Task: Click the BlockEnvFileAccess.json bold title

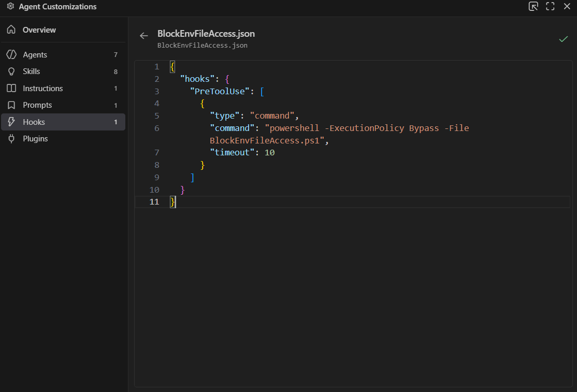Action: click(206, 34)
